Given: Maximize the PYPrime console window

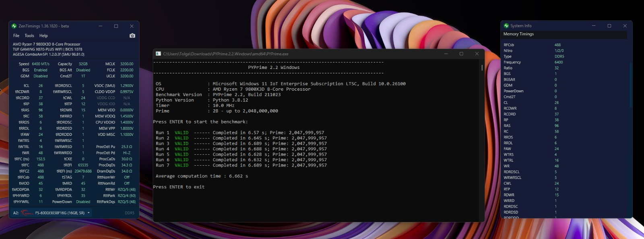Looking at the screenshot, I should coord(461,54).
